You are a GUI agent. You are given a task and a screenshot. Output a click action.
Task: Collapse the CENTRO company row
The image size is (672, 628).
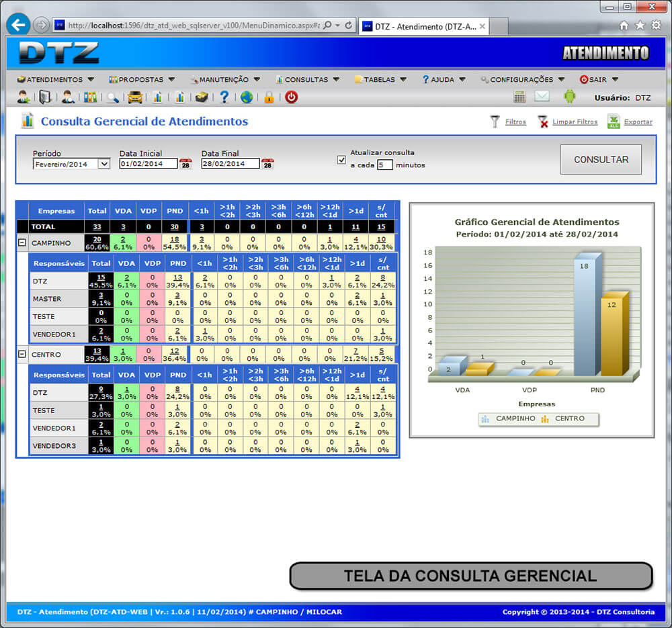pyautogui.click(x=22, y=355)
